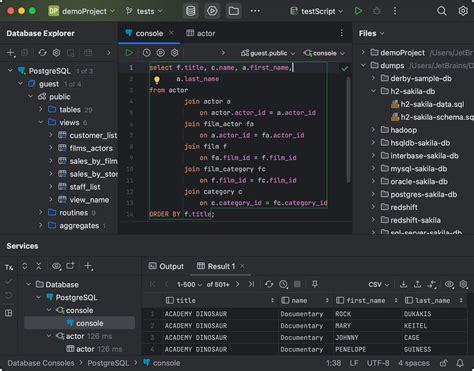Screen dimensions: 474x371
Task: Sort by the title column header
Action: [x=220, y=300]
